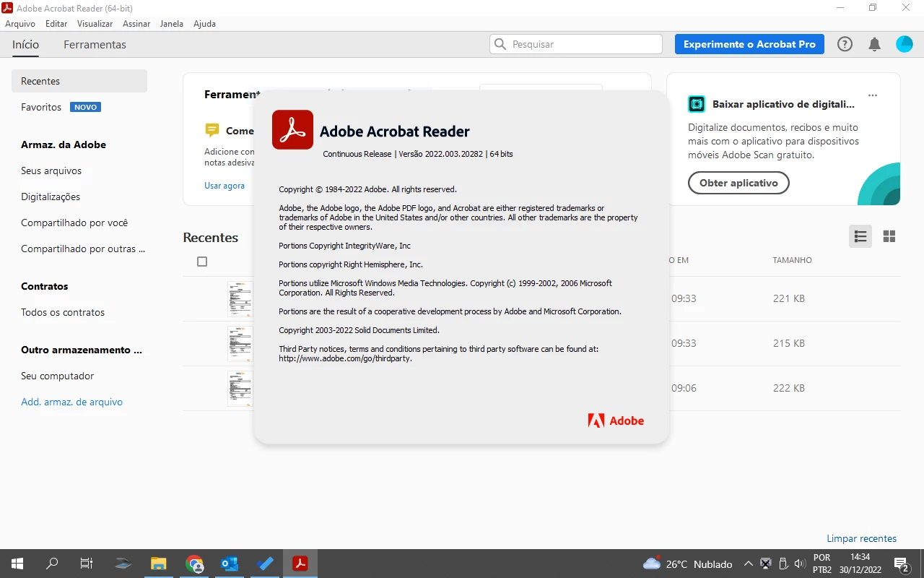Image resolution: width=924 pixels, height=578 pixels.
Task: Select Favoritos in the sidebar
Action: pyautogui.click(x=41, y=107)
